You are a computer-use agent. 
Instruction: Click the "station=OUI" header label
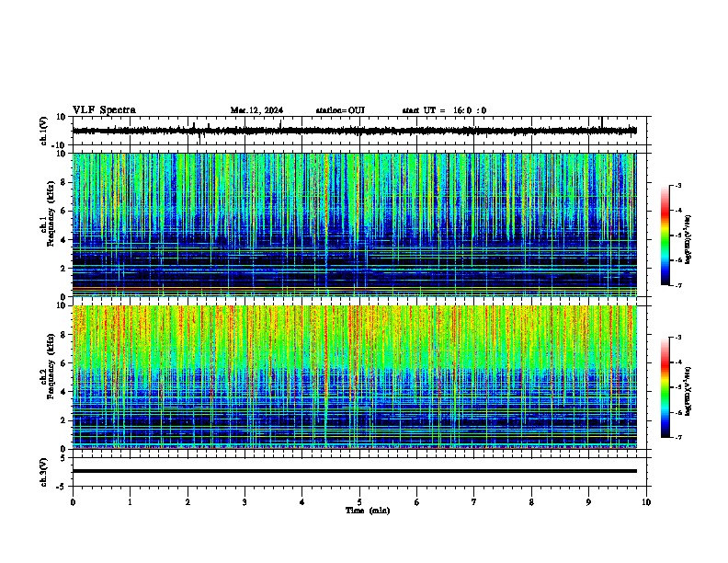coord(340,110)
